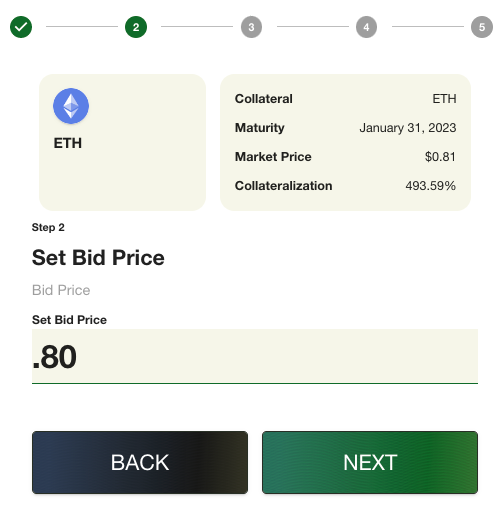Click the Set Bid Price heading
The height and width of the screenshot is (513, 503).
tap(98, 258)
